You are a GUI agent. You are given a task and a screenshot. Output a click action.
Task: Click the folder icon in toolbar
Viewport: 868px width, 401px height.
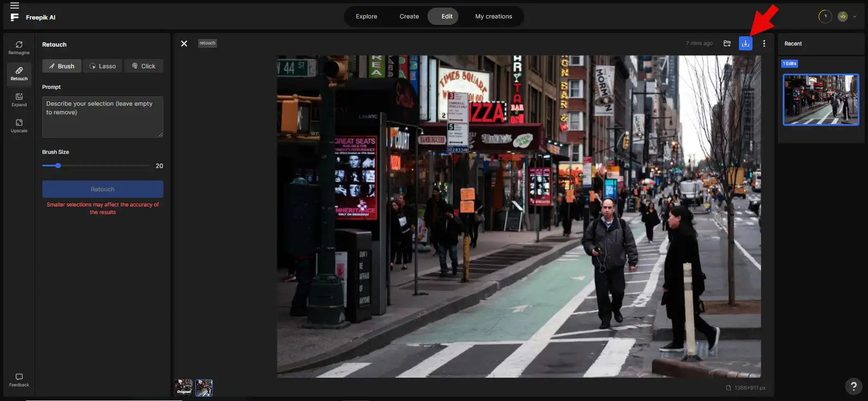[x=727, y=43]
